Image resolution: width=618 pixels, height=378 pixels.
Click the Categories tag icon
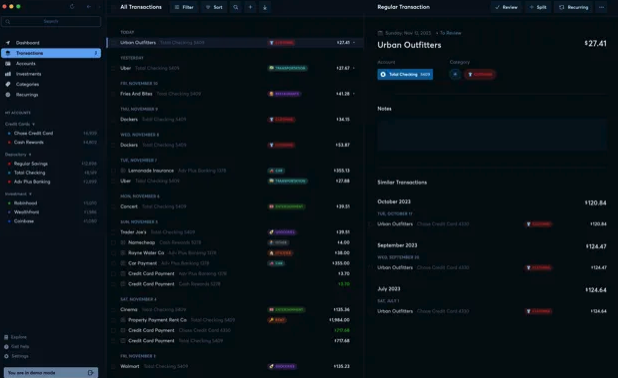click(x=8, y=84)
